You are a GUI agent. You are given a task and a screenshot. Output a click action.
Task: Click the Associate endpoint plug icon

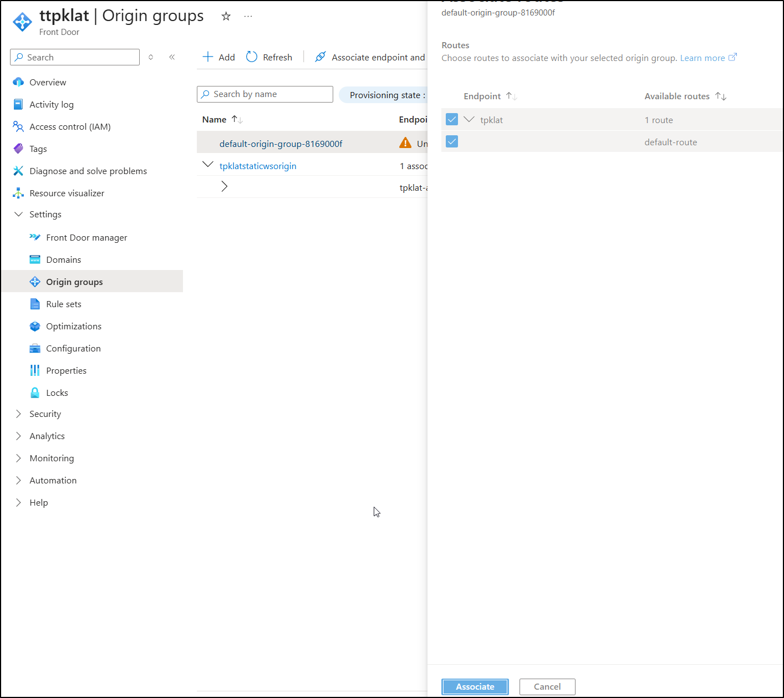[x=320, y=57]
